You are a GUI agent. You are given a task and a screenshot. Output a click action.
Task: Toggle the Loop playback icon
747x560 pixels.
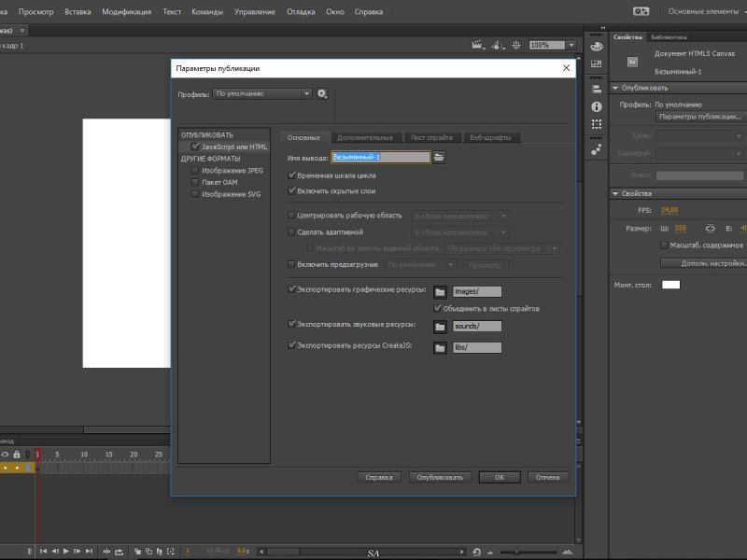coord(120,552)
